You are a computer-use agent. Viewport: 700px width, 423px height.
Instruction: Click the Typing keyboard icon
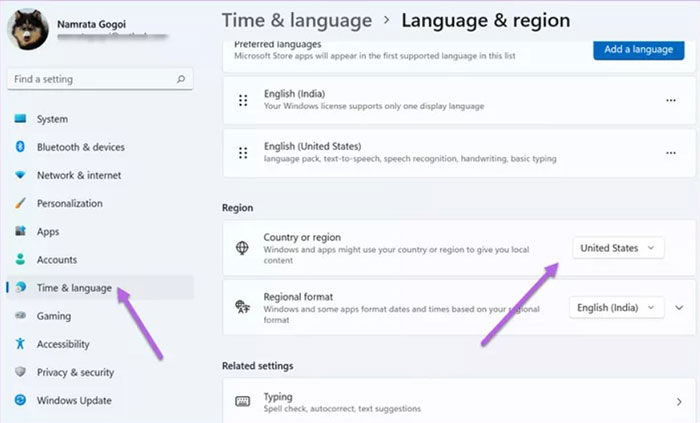(242, 401)
